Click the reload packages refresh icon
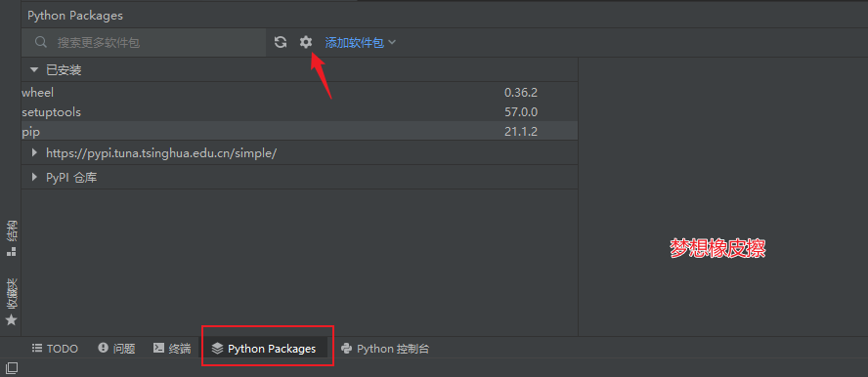The height and width of the screenshot is (377, 868). point(281,42)
